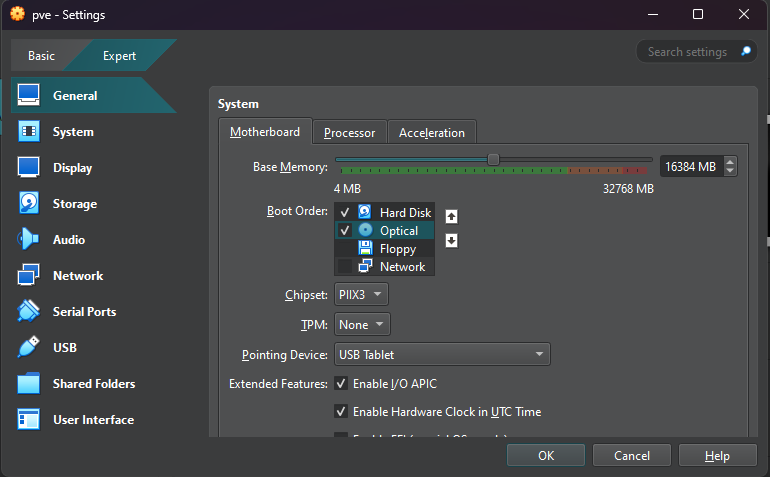Open Pointing Device USB Tablet dropdown
Image resolution: width=770 pixels, height=477 pixels.
point(441,354)
